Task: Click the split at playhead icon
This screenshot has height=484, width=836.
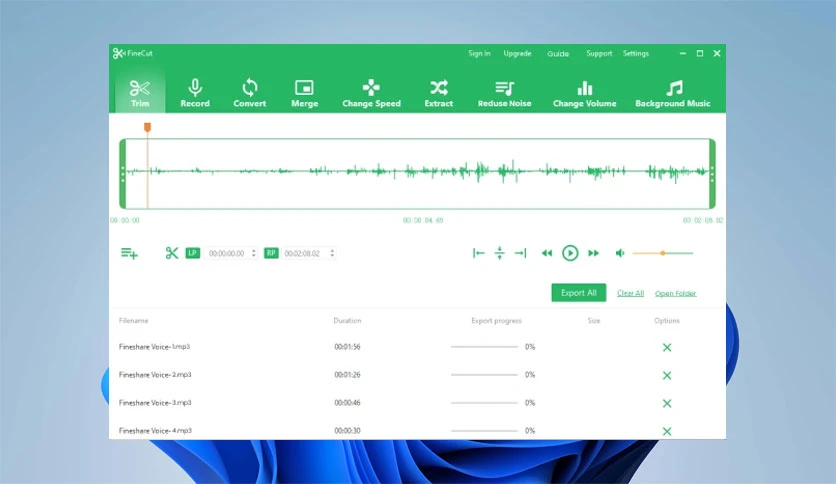Action: [500, 253]
